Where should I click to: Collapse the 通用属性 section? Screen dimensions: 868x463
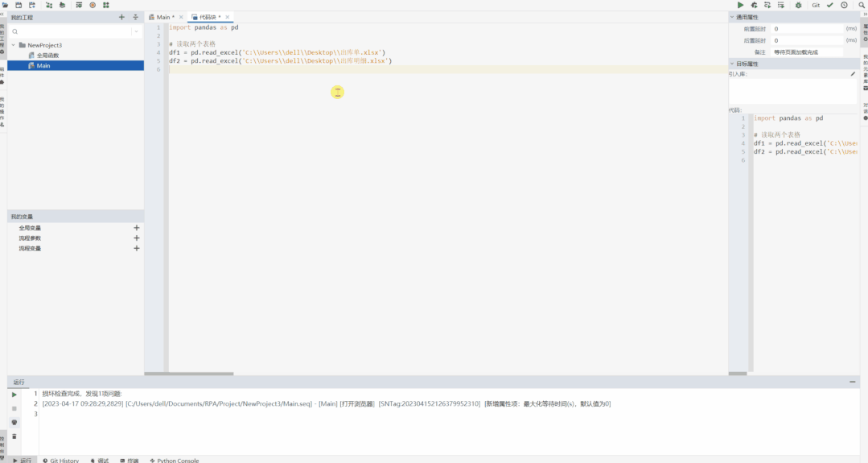(732, 17)
